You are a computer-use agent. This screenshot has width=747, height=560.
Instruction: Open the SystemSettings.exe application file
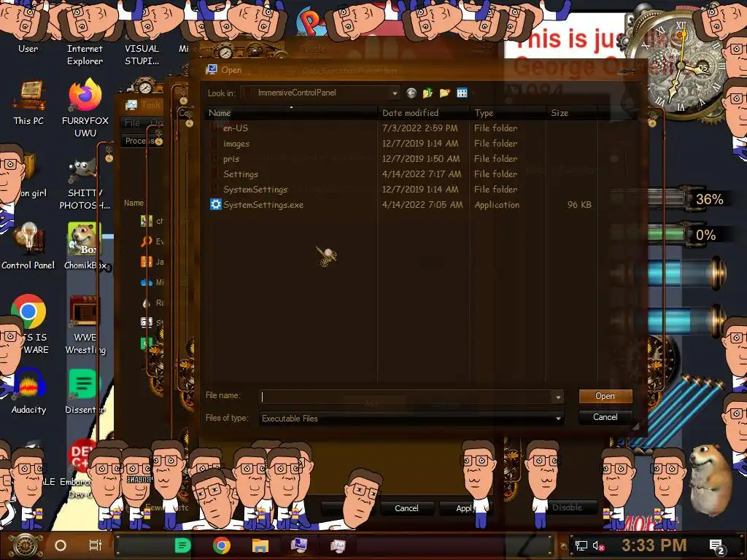263,205
